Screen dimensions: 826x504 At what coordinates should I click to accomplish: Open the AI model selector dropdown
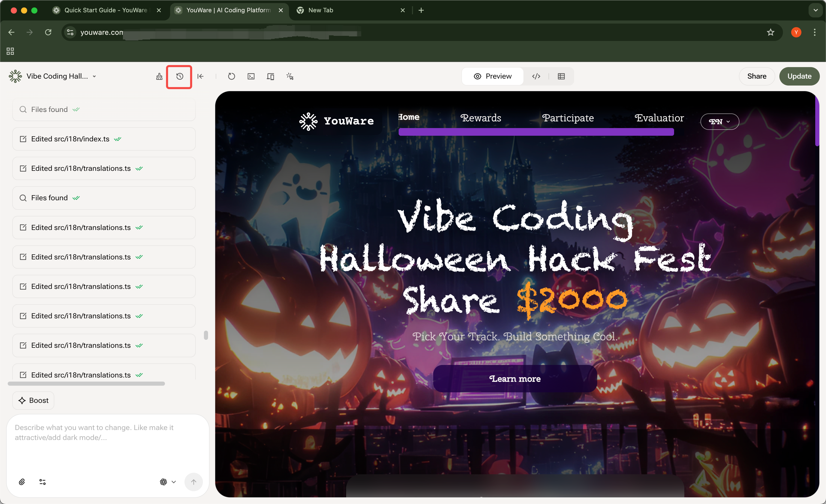point(168,482)
